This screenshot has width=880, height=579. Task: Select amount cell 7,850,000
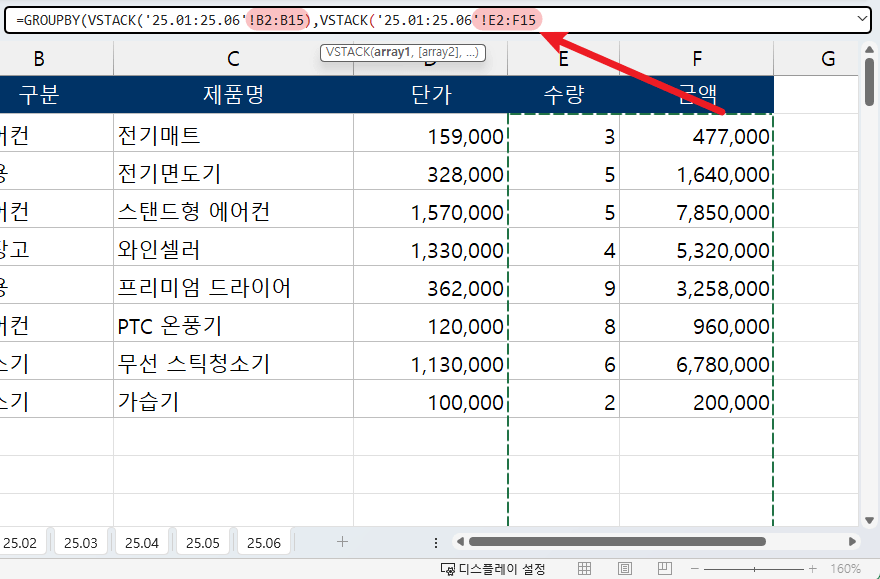696,209
